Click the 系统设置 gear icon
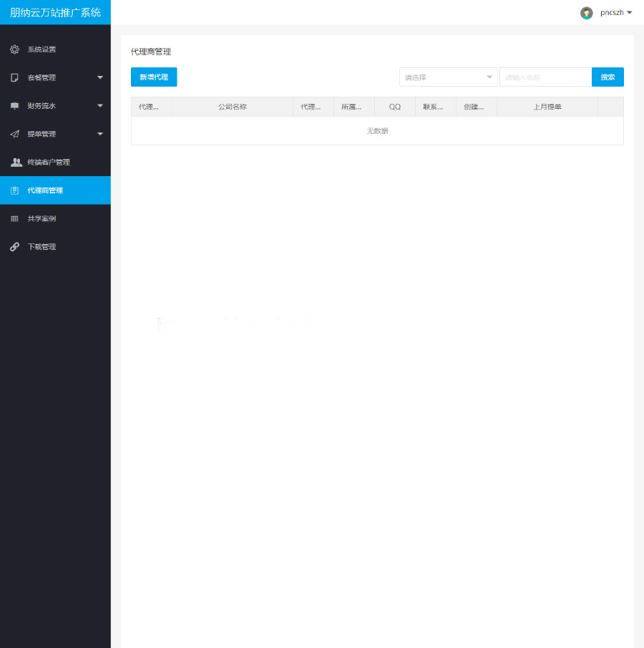Image resolution: width=644 pixels, height=648 pixels. click(14, 49)
